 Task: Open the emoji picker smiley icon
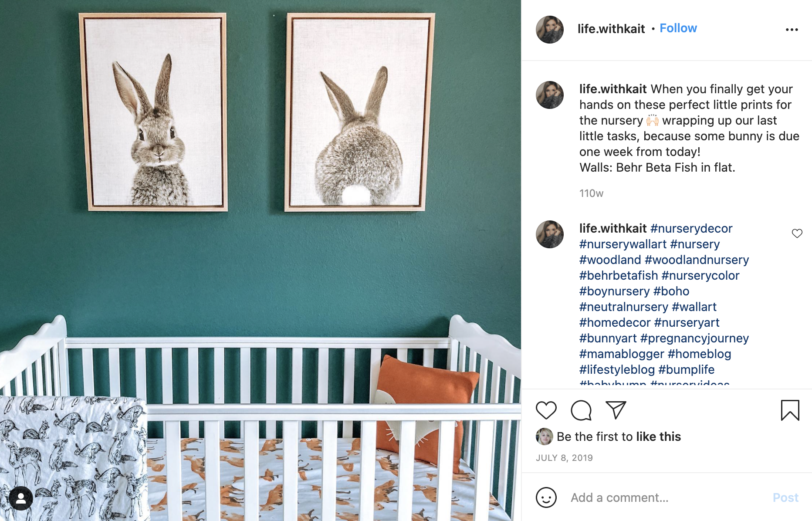point(546,497)
